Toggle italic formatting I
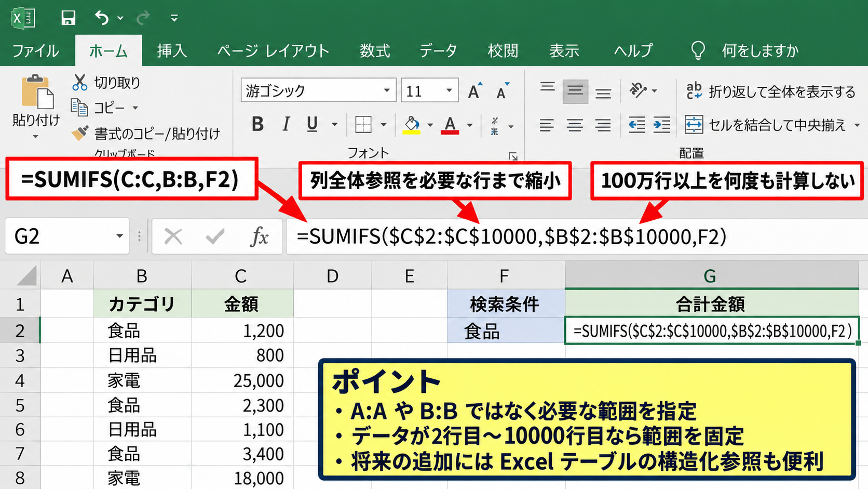The width and height of the screenshot is (868, 489). 286,124
